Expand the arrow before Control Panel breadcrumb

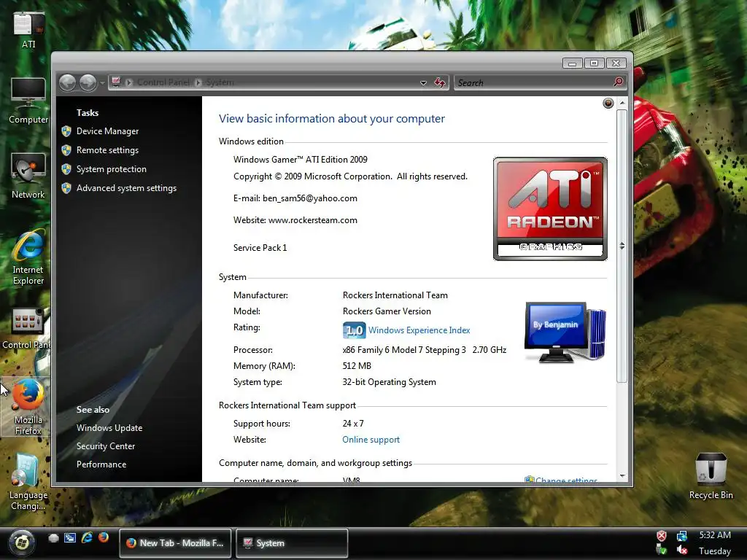128,82
